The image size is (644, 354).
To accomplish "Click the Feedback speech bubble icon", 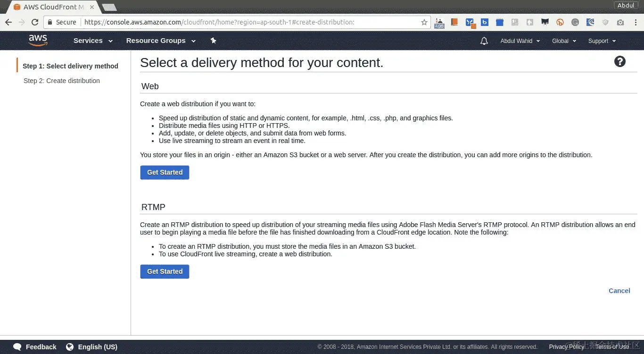I will (17, 347).
